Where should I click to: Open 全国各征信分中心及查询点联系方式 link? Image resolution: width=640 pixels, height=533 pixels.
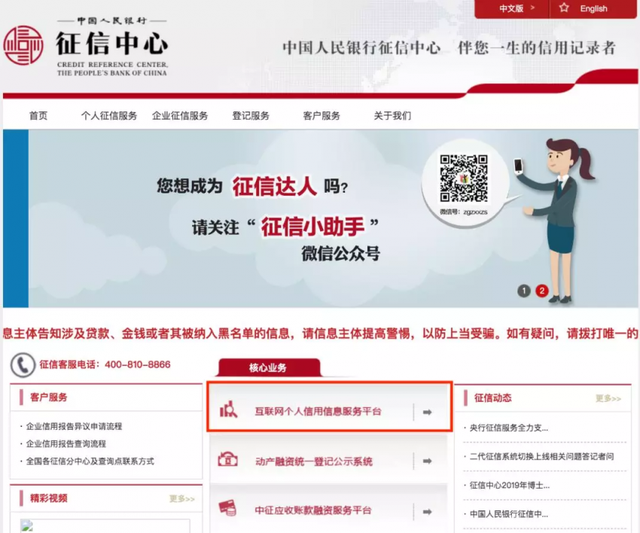[x=90, y=461]
